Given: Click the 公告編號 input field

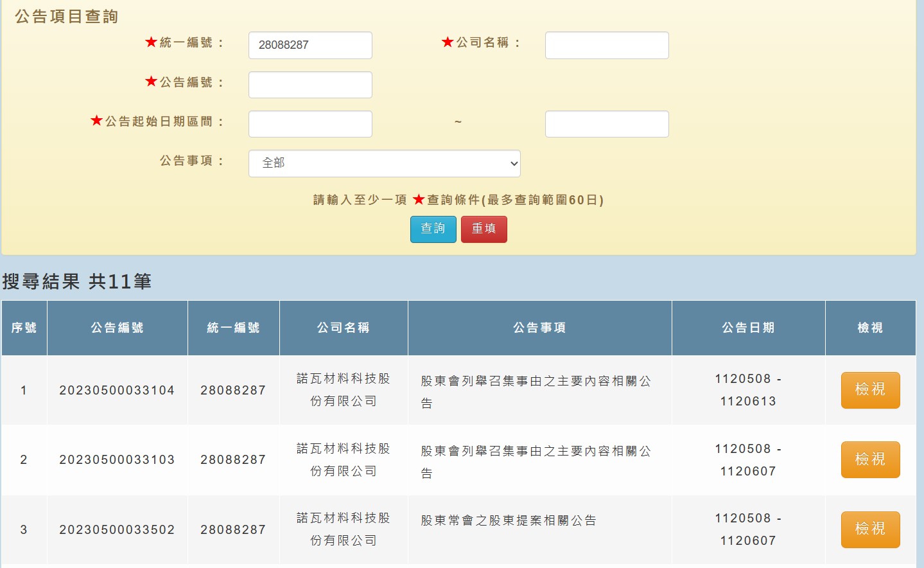Looking at the screenshot, I should [x=310, y=85].
